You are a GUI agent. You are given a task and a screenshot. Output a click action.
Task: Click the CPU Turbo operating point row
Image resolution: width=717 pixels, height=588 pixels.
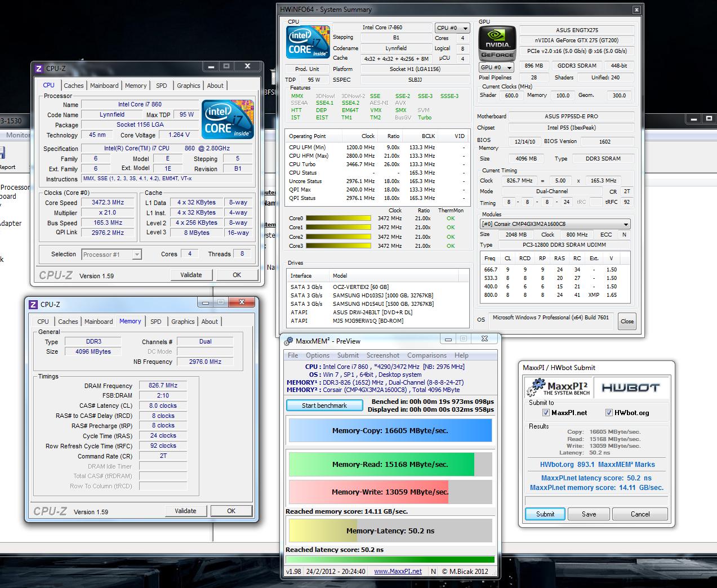pos(377,164)
